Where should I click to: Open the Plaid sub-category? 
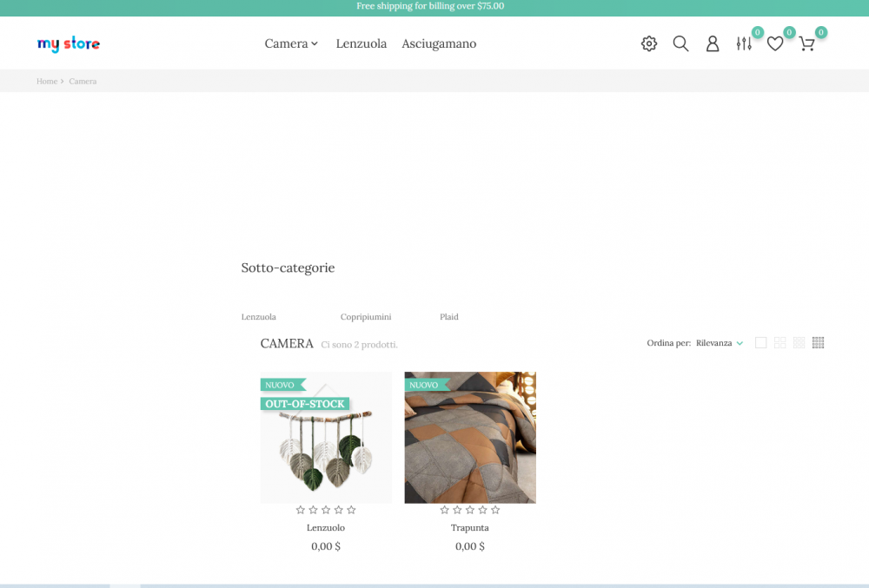pos(449,317)
